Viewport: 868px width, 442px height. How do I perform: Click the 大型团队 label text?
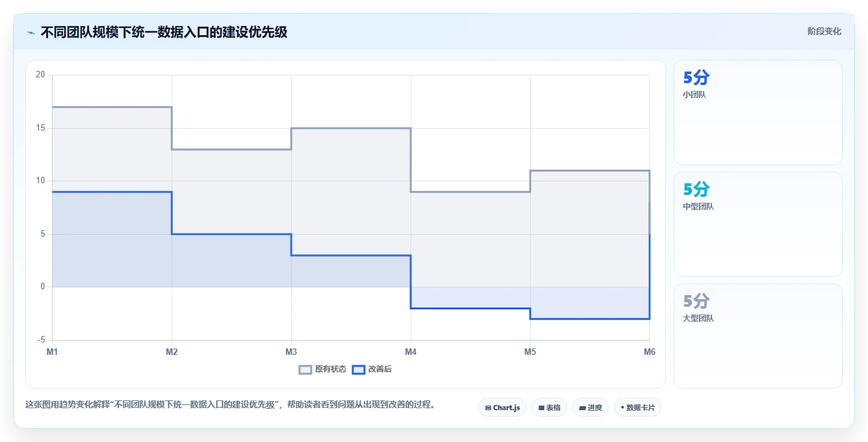(698, 318)
